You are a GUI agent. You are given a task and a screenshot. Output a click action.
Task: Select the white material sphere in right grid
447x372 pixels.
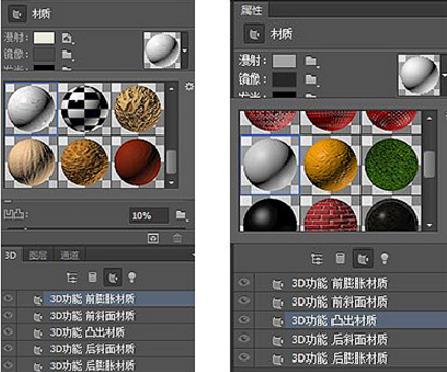point(270,165)
